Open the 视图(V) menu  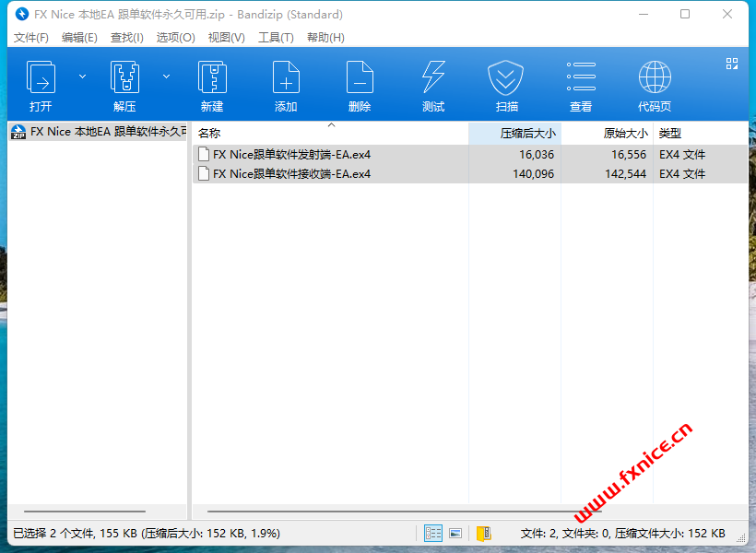(227, 38)
